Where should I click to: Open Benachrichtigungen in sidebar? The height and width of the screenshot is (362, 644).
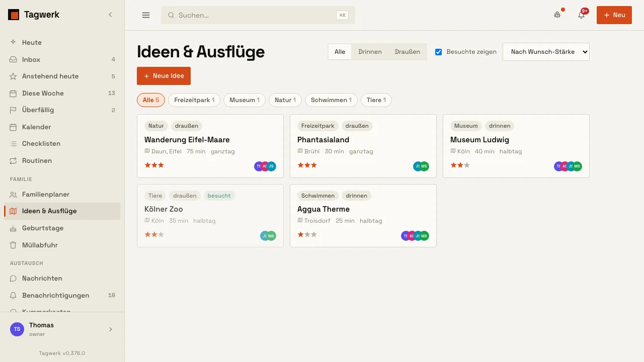tap(62, 296)
